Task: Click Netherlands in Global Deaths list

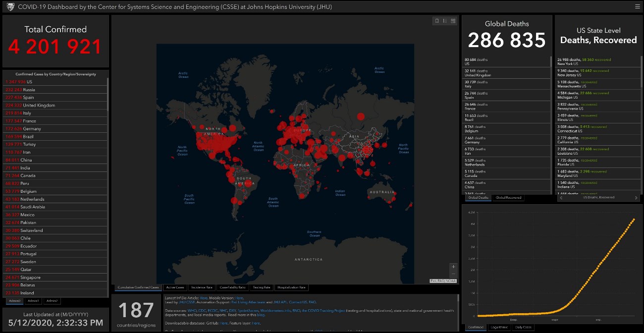Action: [x=506, y=162]
